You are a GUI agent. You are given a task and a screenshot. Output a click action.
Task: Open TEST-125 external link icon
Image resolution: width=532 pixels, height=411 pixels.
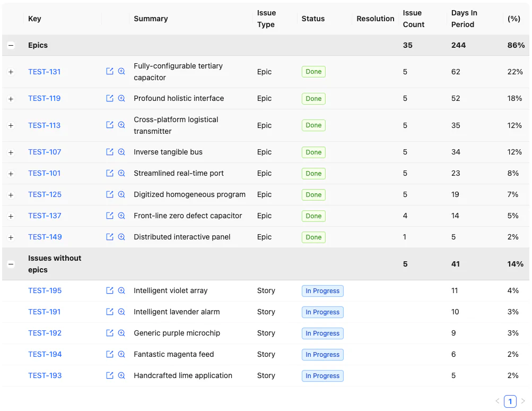(x=110, y=194)
